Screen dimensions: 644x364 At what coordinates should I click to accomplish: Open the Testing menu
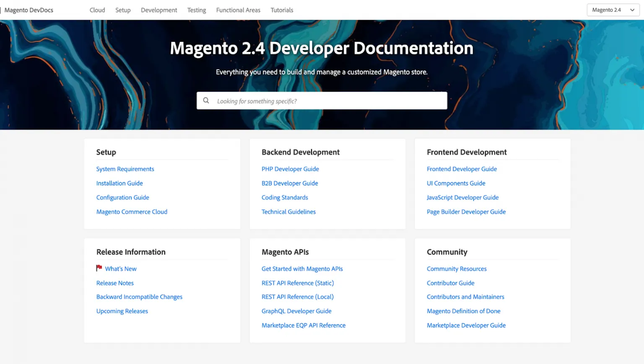(x=197, y=10)
